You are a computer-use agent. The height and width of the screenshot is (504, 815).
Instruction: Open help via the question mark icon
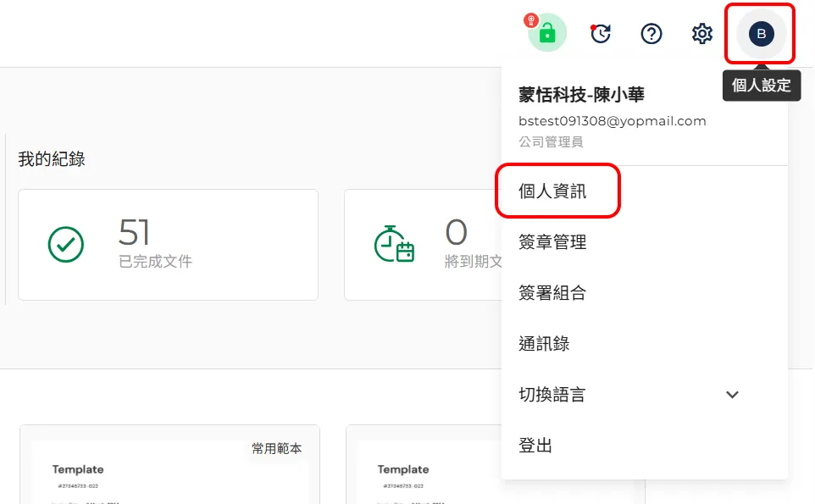coord(651,34)
